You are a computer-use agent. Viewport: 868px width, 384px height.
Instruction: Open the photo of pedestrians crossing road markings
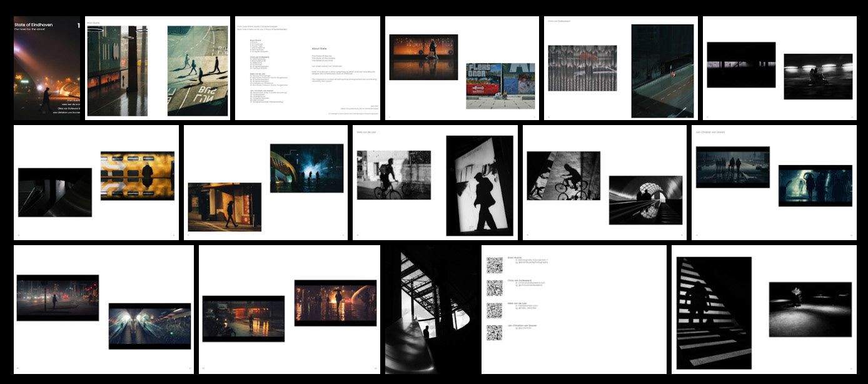tap(198, 71)
